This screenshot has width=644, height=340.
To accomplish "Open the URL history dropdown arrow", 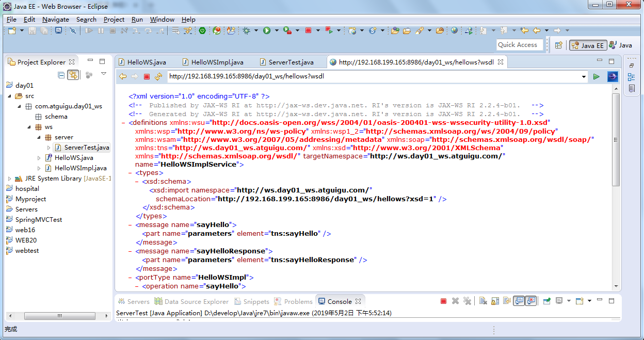I will pos(584,76).
